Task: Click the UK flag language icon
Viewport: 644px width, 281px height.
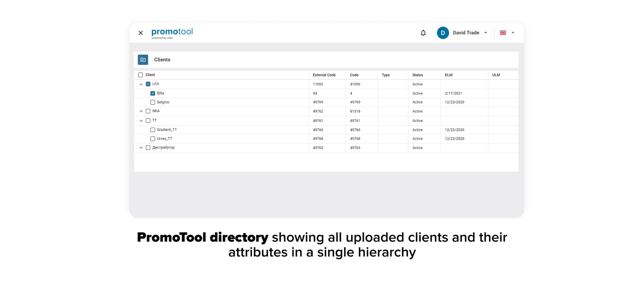Action: [503, 33]
